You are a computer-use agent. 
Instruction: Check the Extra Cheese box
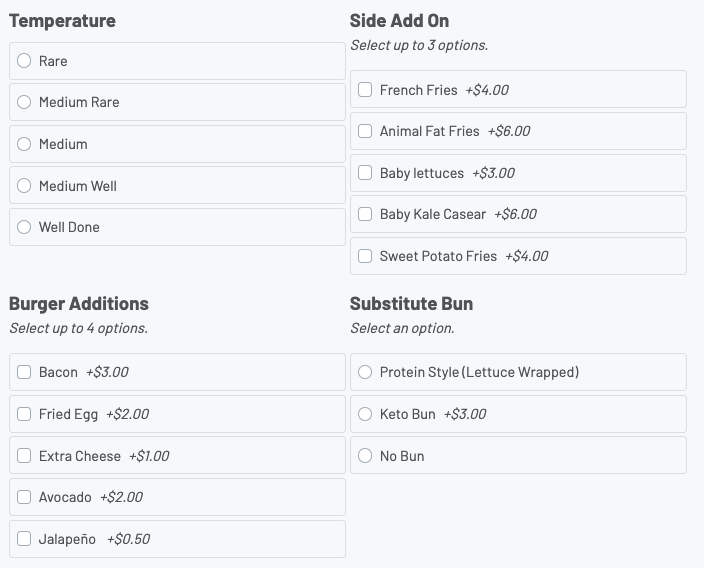pyautogui.click(x=24, y=456)
